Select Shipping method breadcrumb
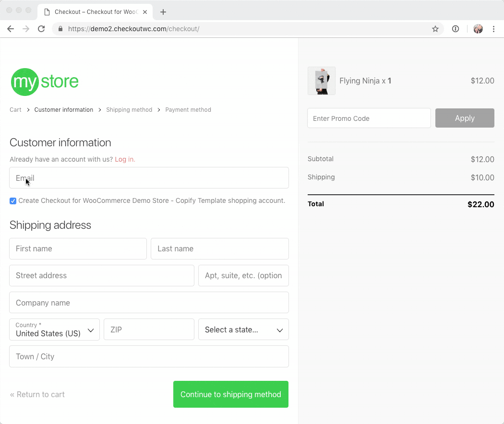The height and width of the screenshot is (424, 504). pos(129,110)
